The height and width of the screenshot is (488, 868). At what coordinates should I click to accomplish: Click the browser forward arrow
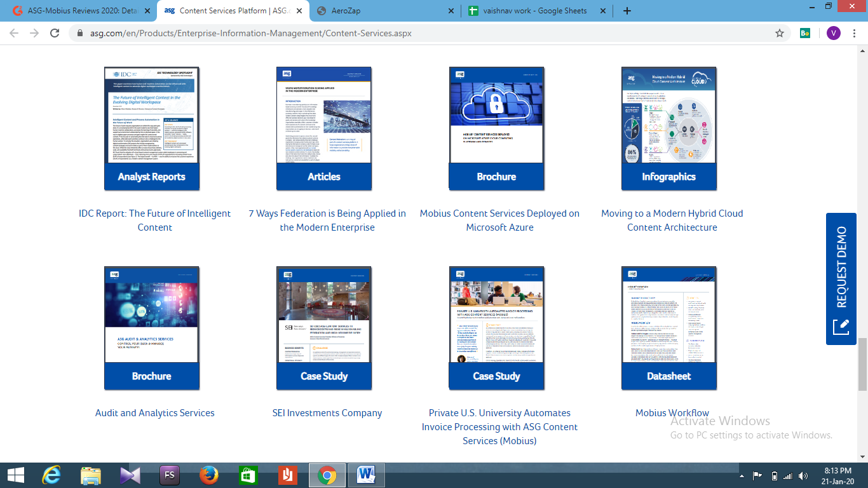[x=34, y=33]
